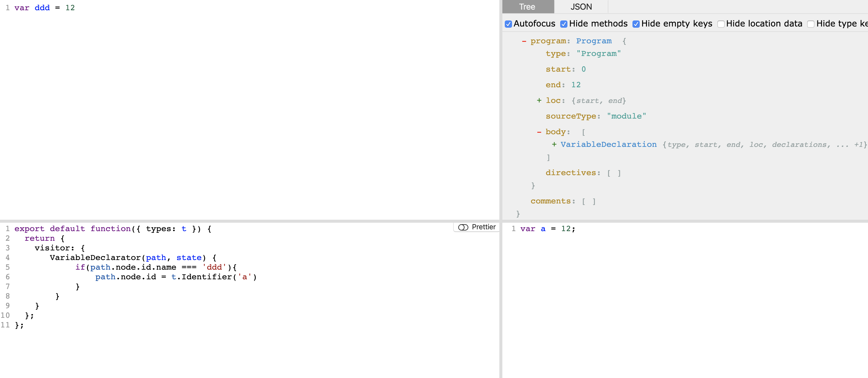
Task: Collapse the program node with minus icon
Action: [x=524, y=41]
